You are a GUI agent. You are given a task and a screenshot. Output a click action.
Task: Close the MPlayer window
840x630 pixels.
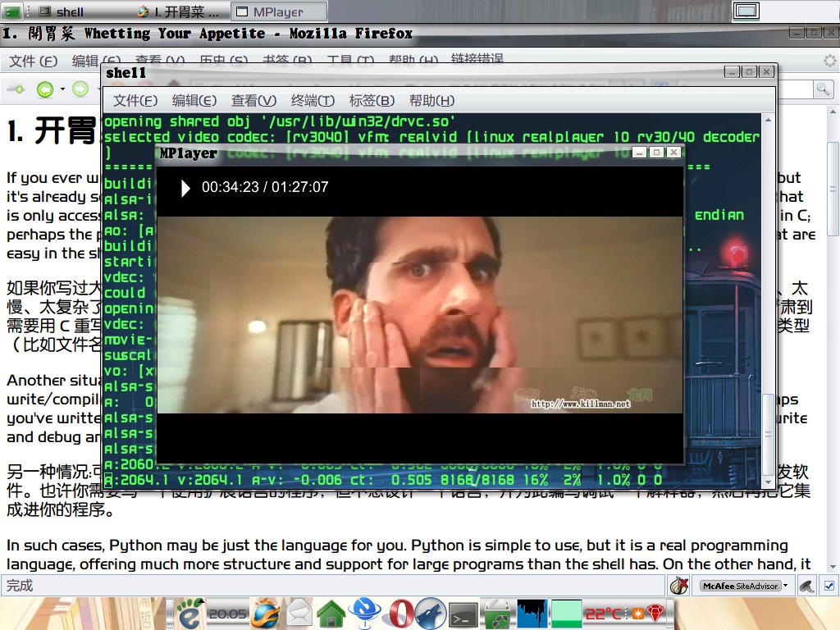(x=674, y=152)
